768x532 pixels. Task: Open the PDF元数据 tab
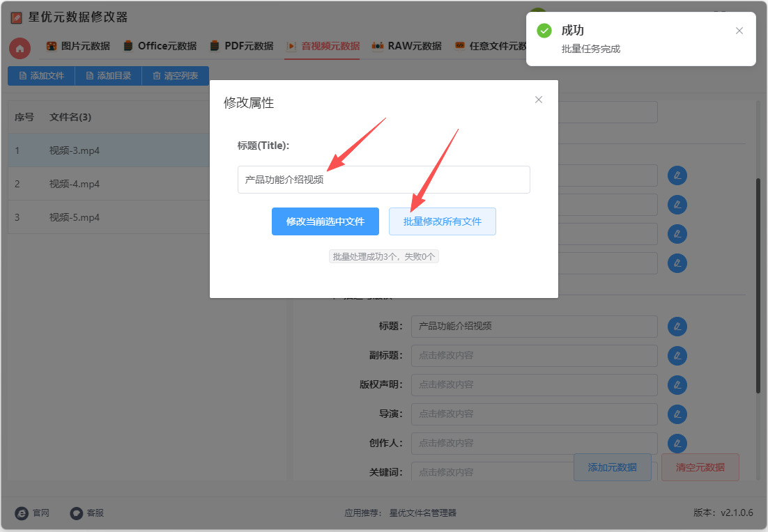tap(241, 46)
